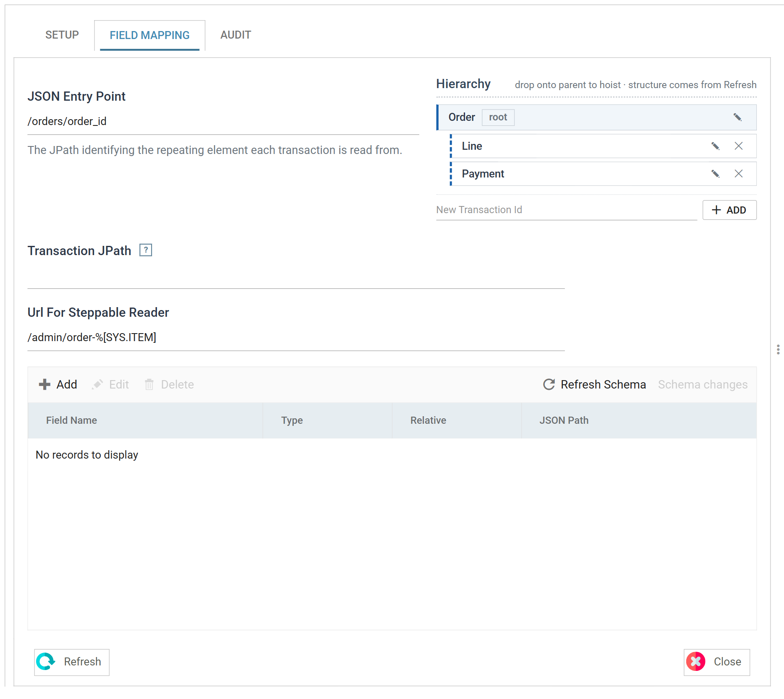Switch to the SETUP tab
The image size is (784, 699).
(x=62, y=35)
